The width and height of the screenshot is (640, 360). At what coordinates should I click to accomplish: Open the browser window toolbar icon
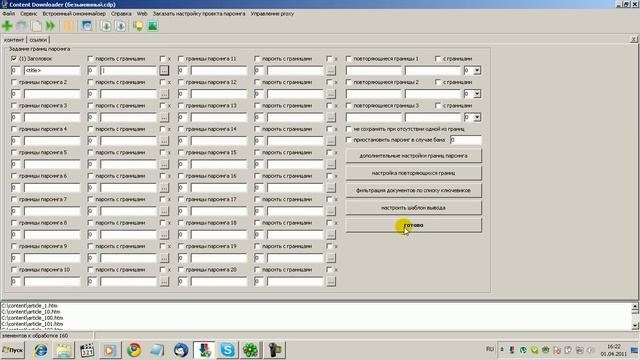point(87,26)
